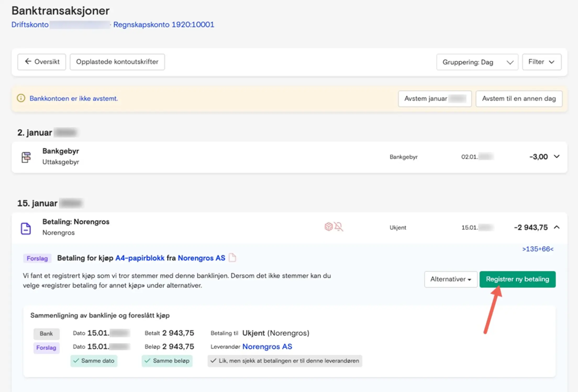Image resolution: width=578 pixels, height=392 pixels.
Task: Click the pink package box icon
Action: point(329,226)
